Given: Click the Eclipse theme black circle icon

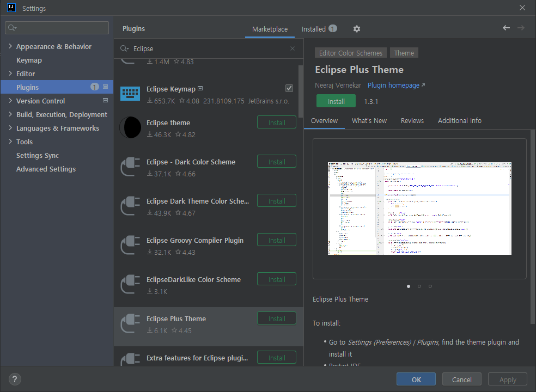Looking at the screenshot, I should pyautogui.click(x=130, y=127).
